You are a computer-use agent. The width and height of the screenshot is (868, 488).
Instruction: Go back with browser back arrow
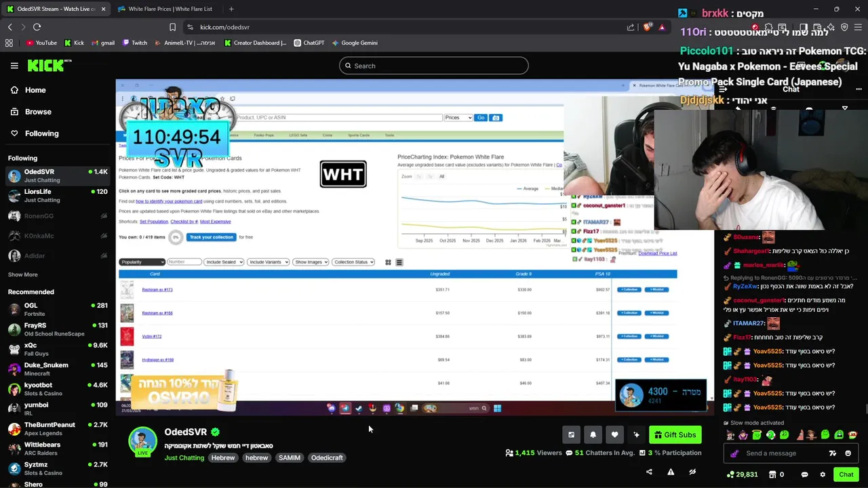coord(9,27)
